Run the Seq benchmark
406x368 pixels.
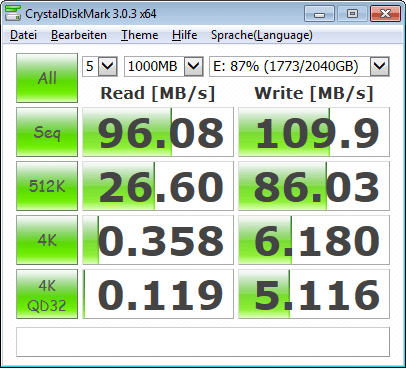point(47,132)
